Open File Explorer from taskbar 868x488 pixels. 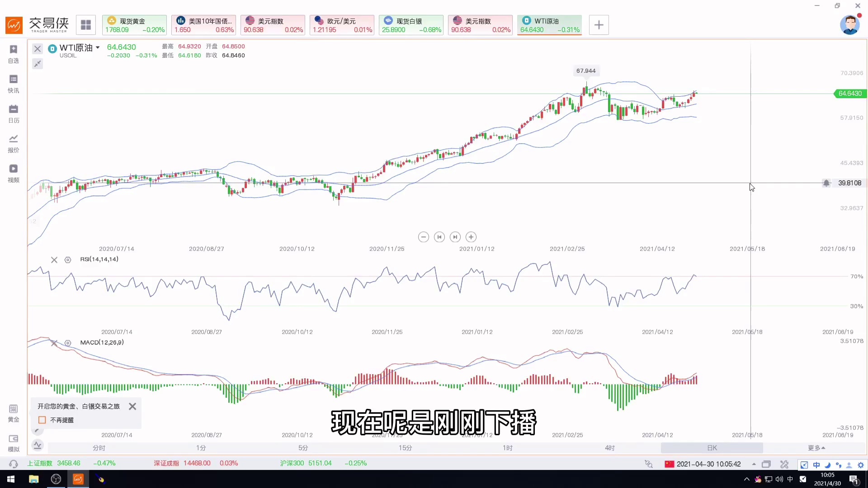(x=33, y=479)
